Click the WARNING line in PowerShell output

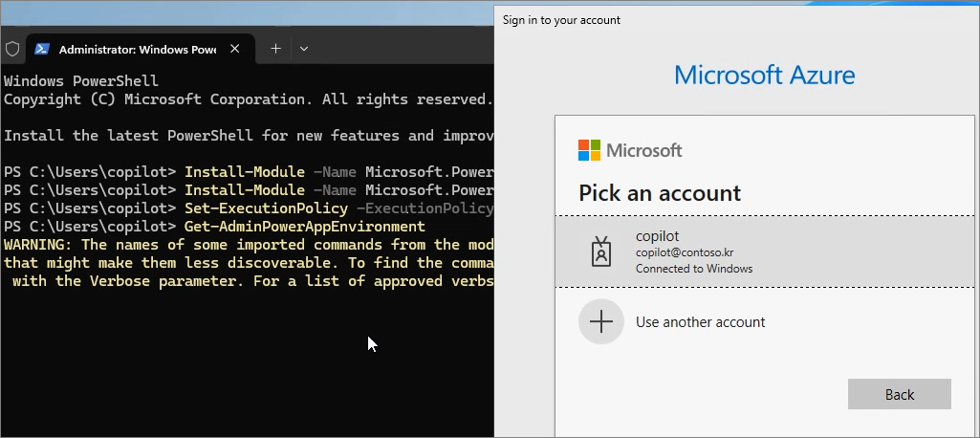click(249, 244)
